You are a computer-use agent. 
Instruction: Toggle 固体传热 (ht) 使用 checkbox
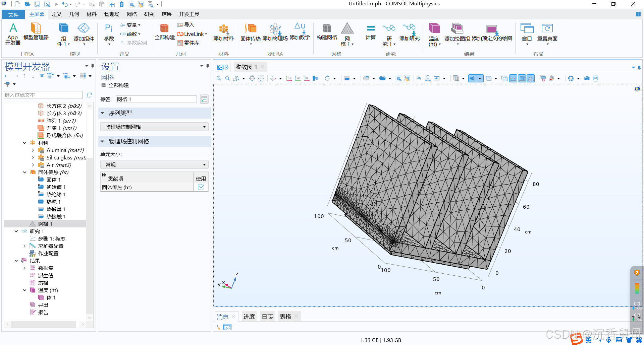(201, 187)
